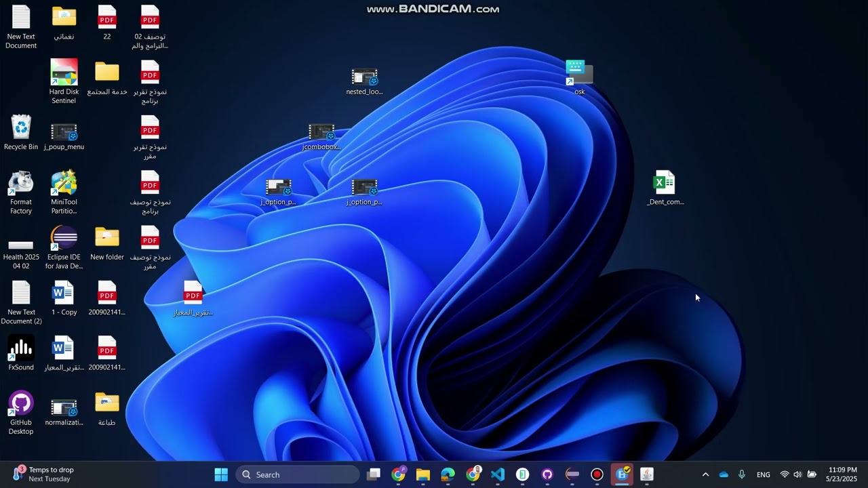
Task: Select the تقرير_المعيار Word document
Action: (64, 354)
